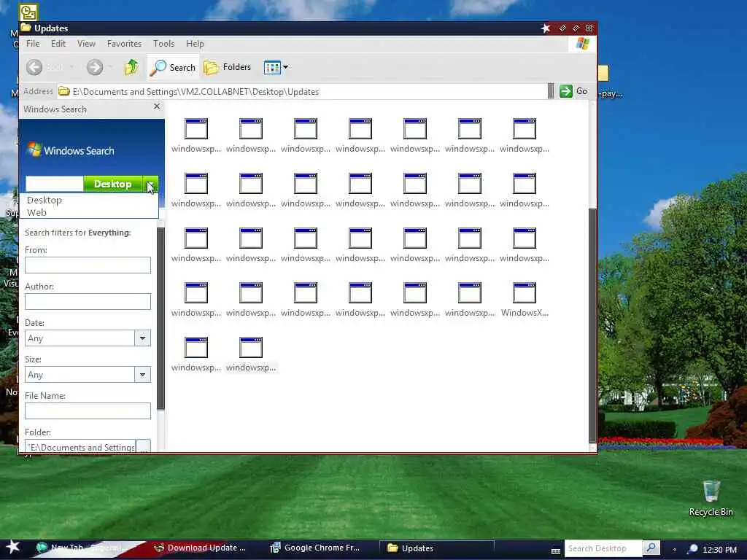This screenshot has height=560, width=747.
Task: Click the Windows Search query box
Action: point(54,184)
